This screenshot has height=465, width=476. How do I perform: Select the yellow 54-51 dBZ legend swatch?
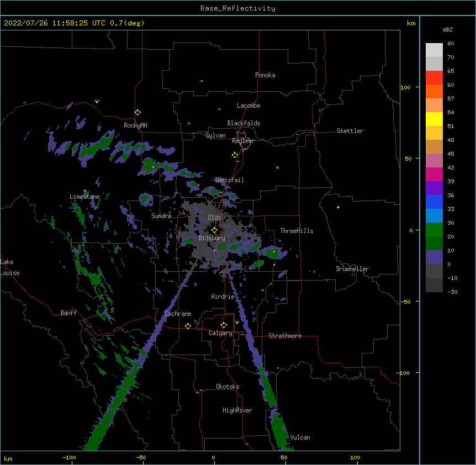pos(434,119)
